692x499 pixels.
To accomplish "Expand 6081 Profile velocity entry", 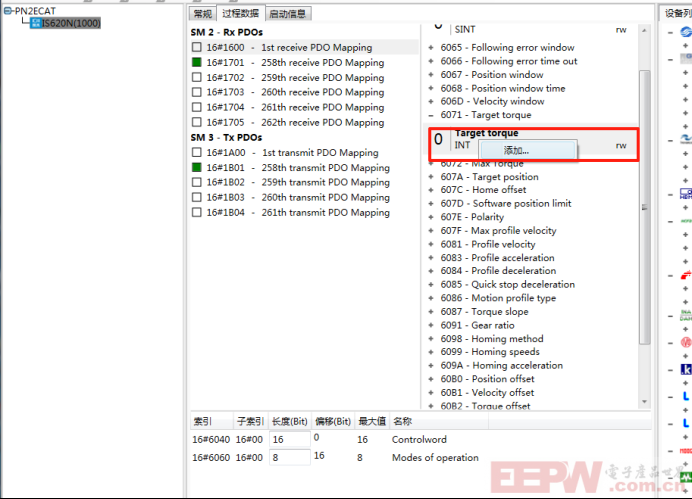I will tap(431, 244).
